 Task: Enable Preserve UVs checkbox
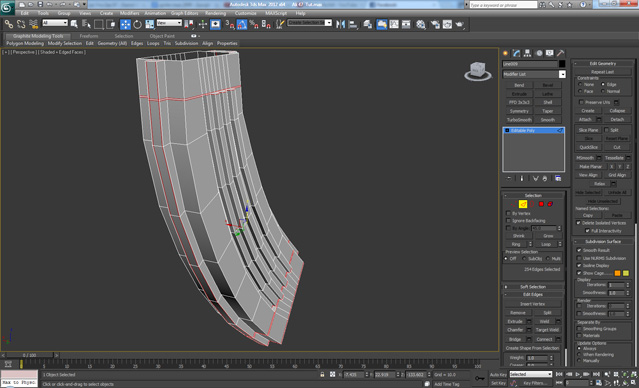tap(581, 102)
